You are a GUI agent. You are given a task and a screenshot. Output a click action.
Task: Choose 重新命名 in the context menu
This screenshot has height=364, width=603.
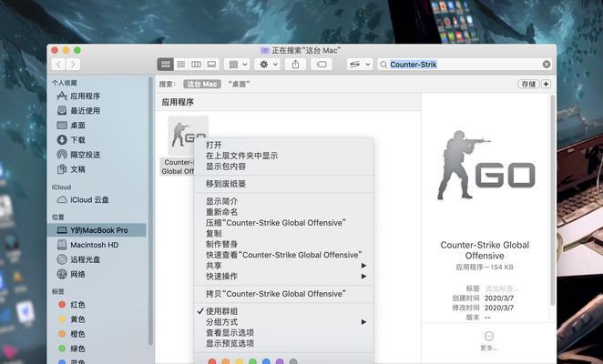click(x=284, y=212)
